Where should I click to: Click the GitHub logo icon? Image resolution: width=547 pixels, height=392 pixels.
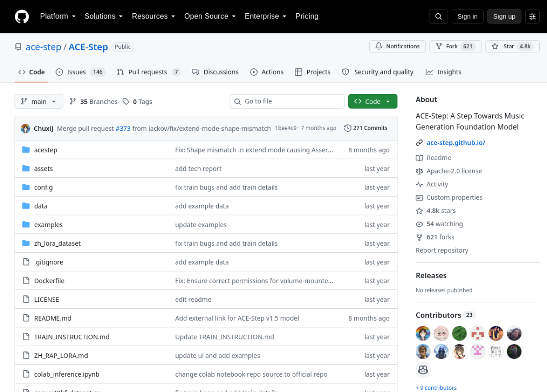pyautogui.click(x=22, y=16)
